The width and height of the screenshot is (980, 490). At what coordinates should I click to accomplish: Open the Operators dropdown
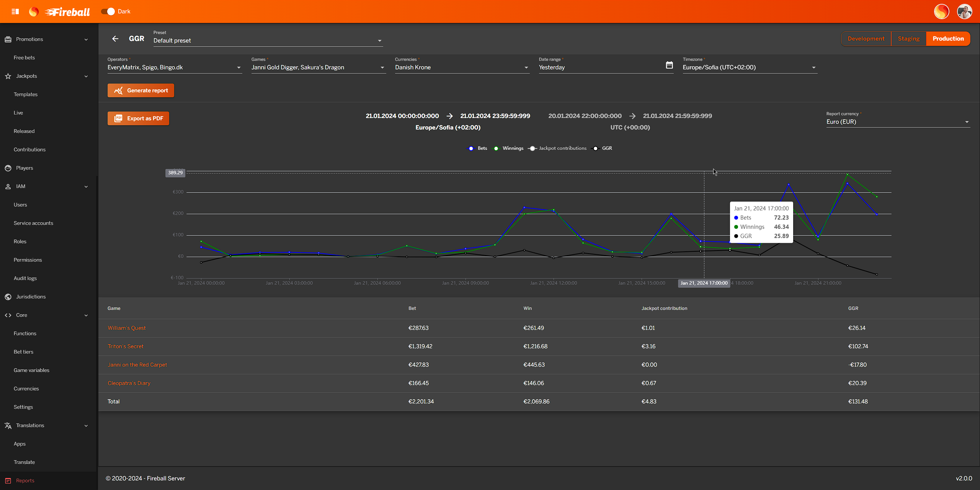pos(174,67)
